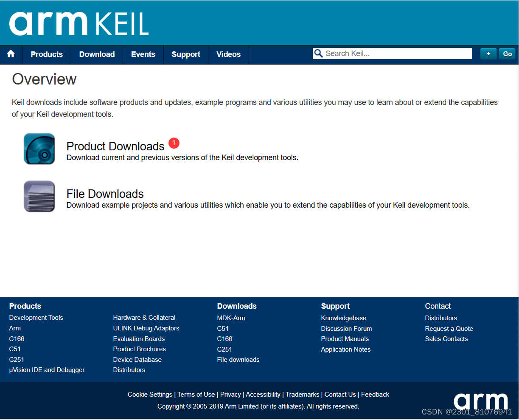Viewport: 519px width, 420px height.
Task: Open Discussion Forum link
Action: 347,329
